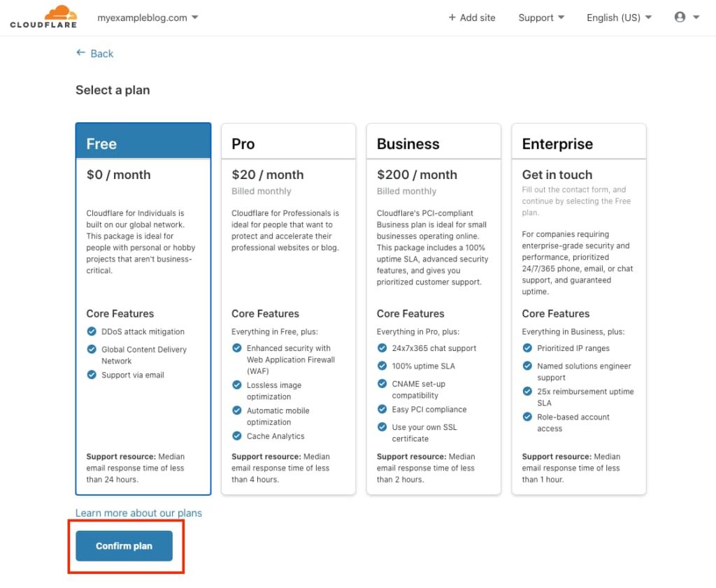
Task: Click the back arrow icon
Action: [80, 53]
